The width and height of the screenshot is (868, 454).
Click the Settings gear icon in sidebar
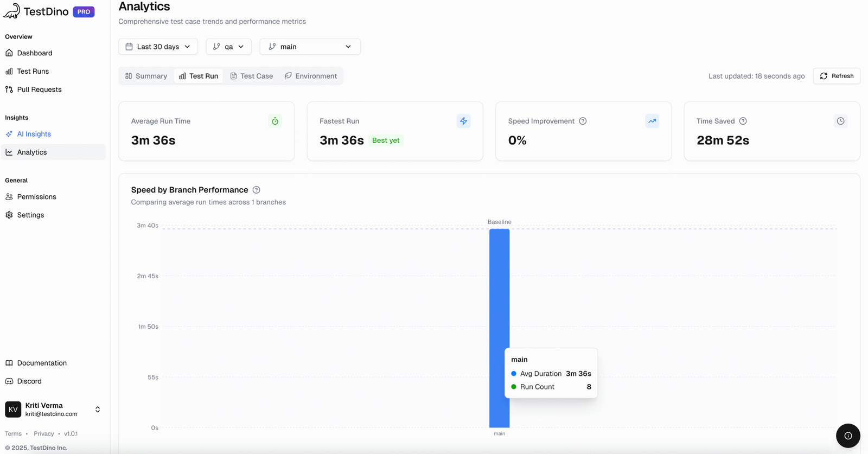point(9,215)
